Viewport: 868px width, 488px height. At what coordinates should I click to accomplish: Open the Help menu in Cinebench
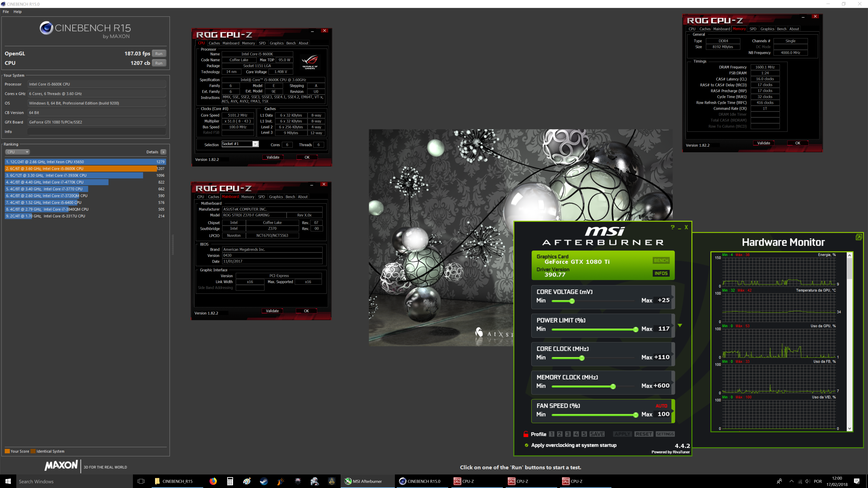click(x=18, y=12)
